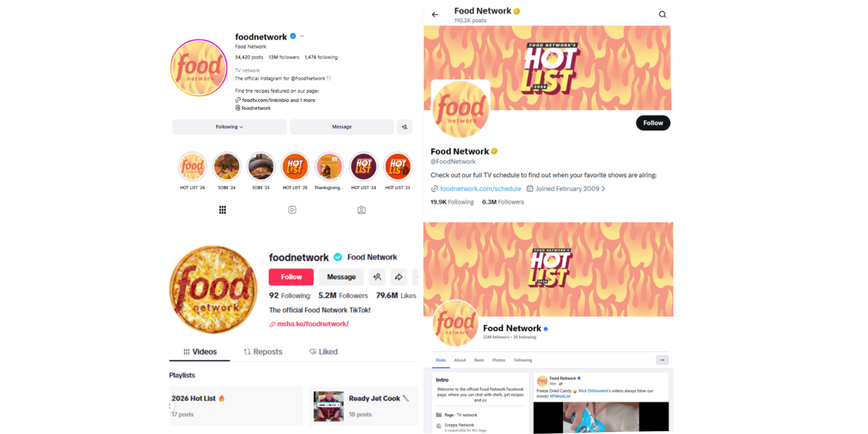The width and height of the screenshot is (868, 434).
Task: Open the search magnifier on Twitter profile
Action: click(x=662, y=14)
